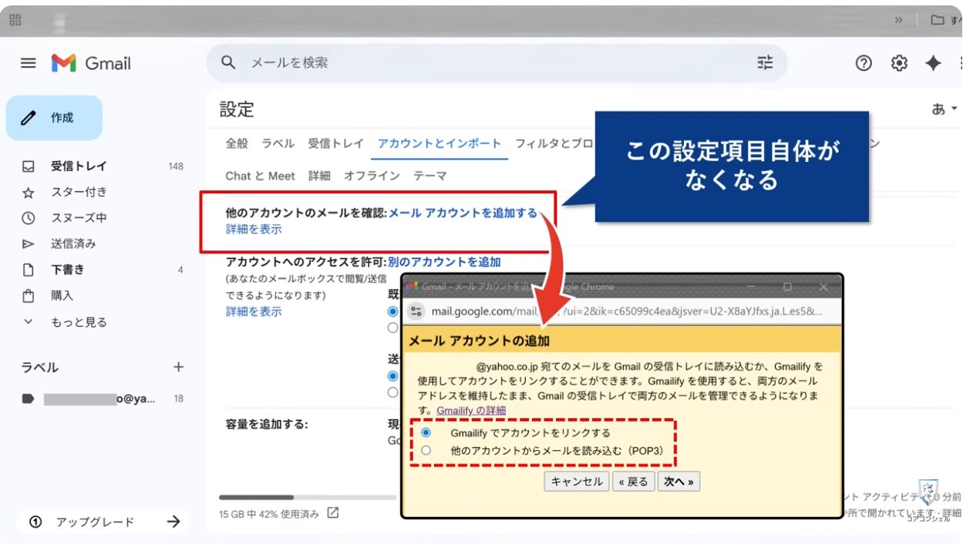Open the 受信トレイ folder in sidebar
This screenshot has width=980, height=544.
79,166
